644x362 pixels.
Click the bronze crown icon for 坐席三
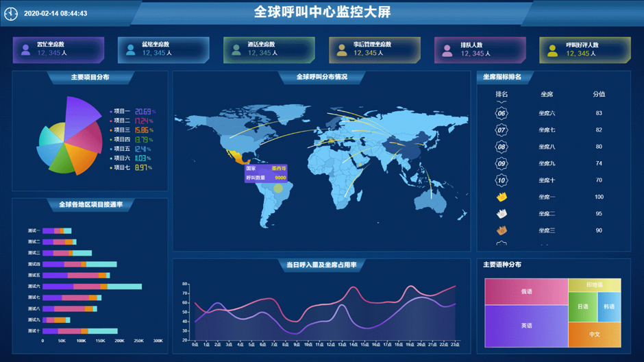(x=501, y=231)
